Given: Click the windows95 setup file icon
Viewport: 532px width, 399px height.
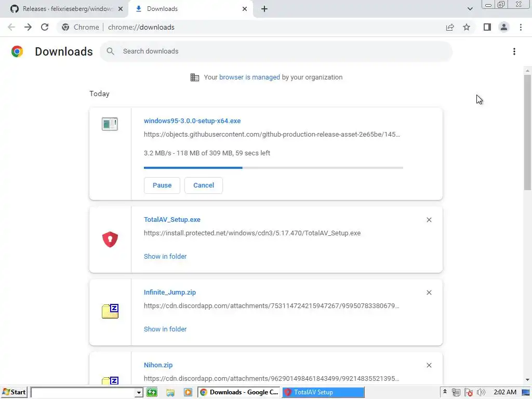Looking at the screenshot, I should 110,124.
